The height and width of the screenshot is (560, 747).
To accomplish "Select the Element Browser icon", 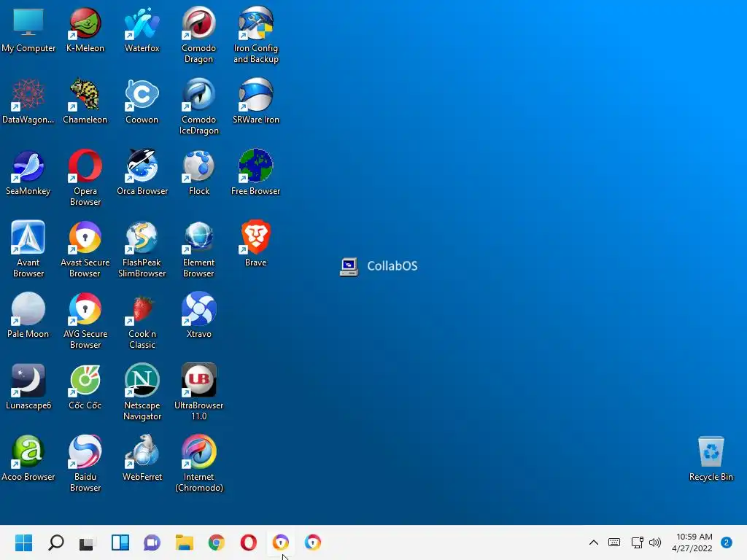I will click(198, 249).
